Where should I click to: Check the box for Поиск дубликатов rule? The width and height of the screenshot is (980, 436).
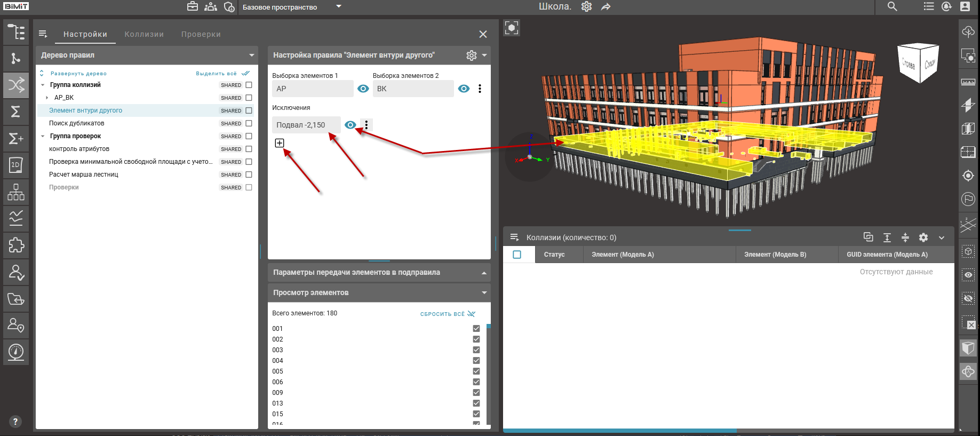point(249,123)
